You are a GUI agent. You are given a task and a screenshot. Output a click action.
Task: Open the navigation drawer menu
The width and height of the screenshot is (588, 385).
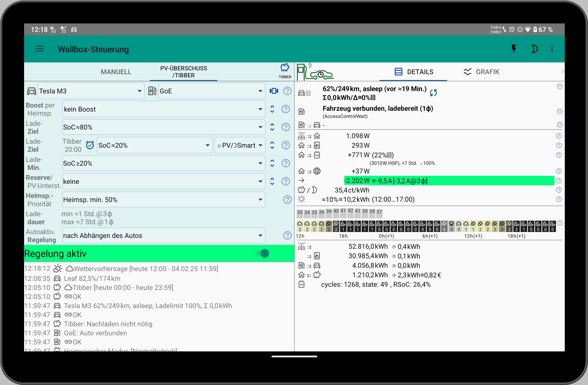click(x=39, y=49)
